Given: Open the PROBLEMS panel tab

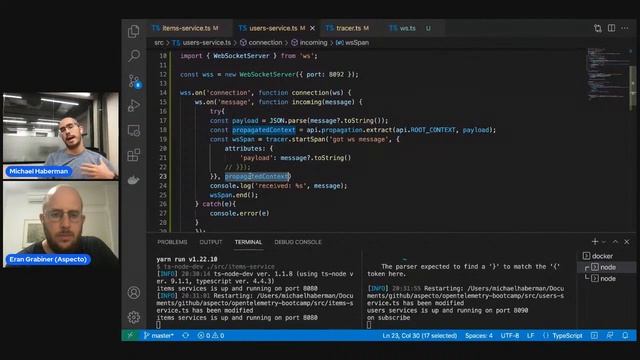Looking at the screenshot, I should point(172,242).
